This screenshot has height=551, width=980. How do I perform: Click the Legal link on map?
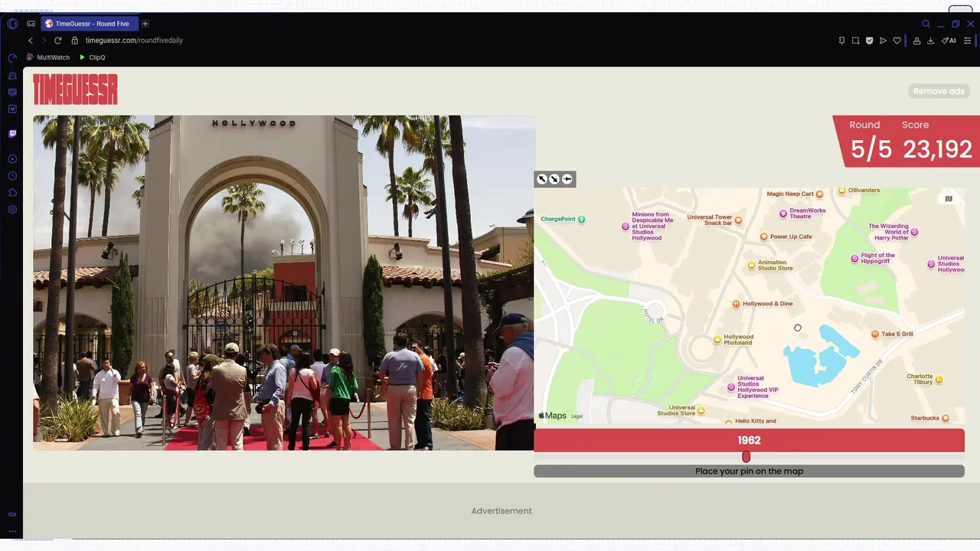(577, 416)
